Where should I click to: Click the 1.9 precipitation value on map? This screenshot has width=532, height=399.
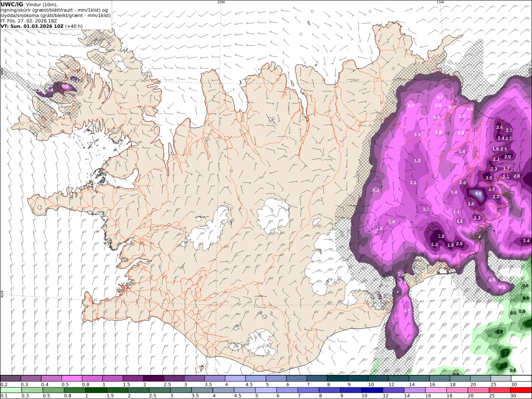[x=495, y=149]
